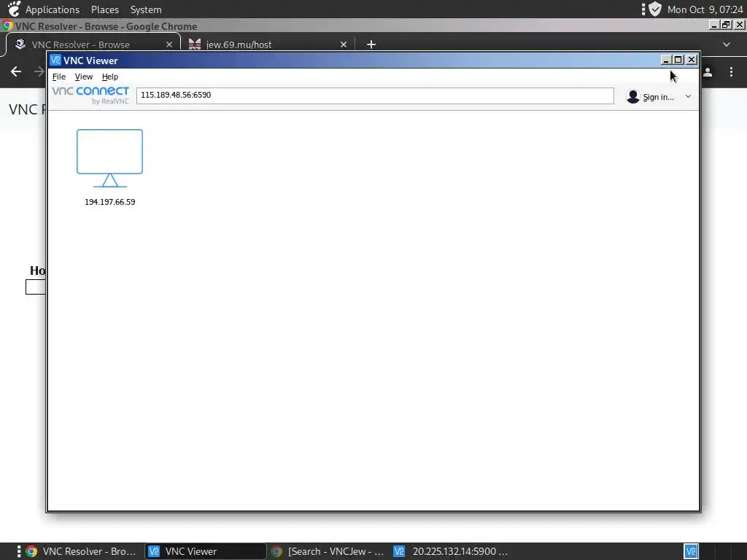Click the jew.69.mu/host tab favicon
Screen dimensions: 747x560
tap(195, 44)
